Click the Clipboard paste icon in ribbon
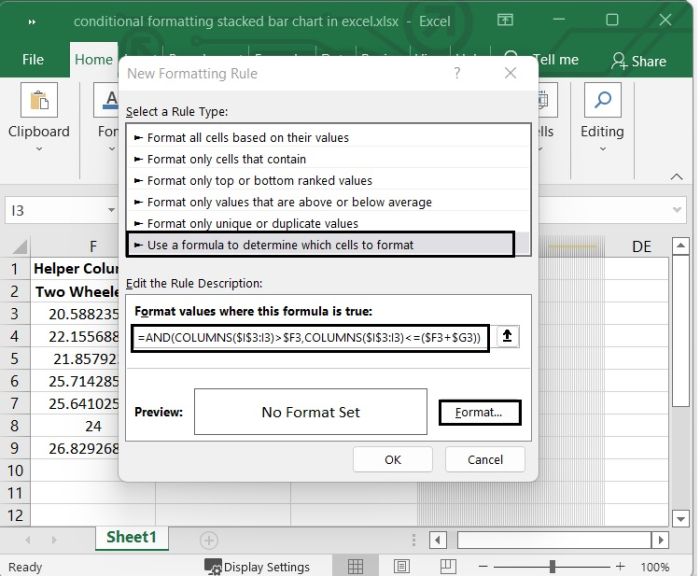Image resolution: width=700 pixels, height=576 pixels. (x=39, y=101)
